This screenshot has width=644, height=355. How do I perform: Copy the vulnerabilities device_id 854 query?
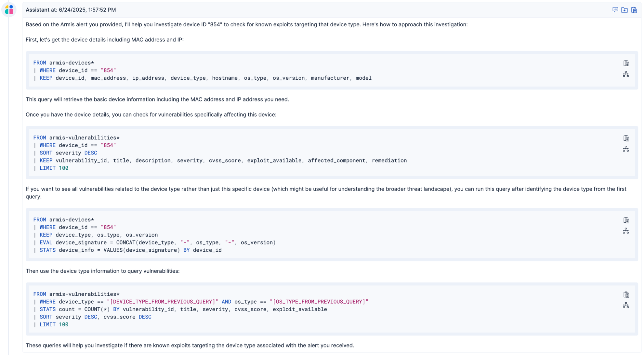click(x=626, y=138)
